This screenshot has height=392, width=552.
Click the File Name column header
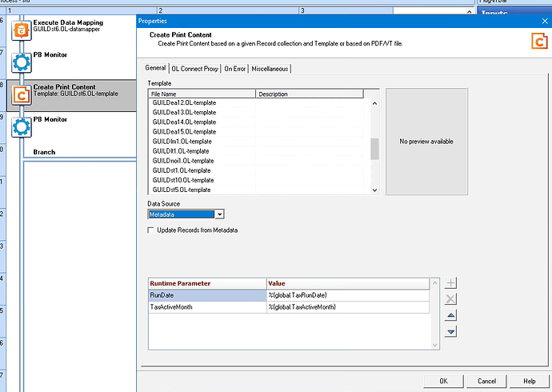coord(202,94)
